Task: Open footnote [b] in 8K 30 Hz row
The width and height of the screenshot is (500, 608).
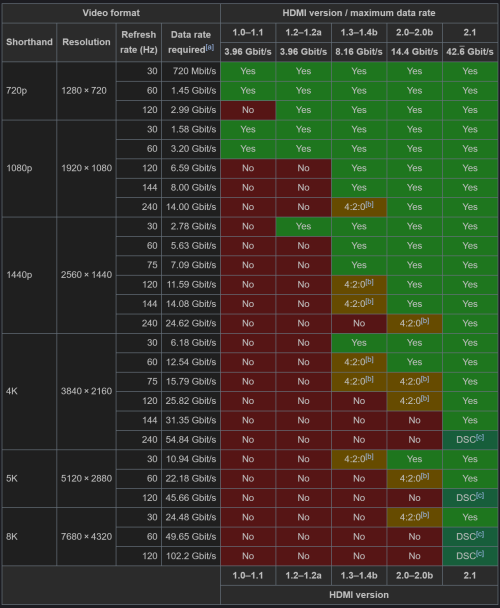Action: coord(425,515)
